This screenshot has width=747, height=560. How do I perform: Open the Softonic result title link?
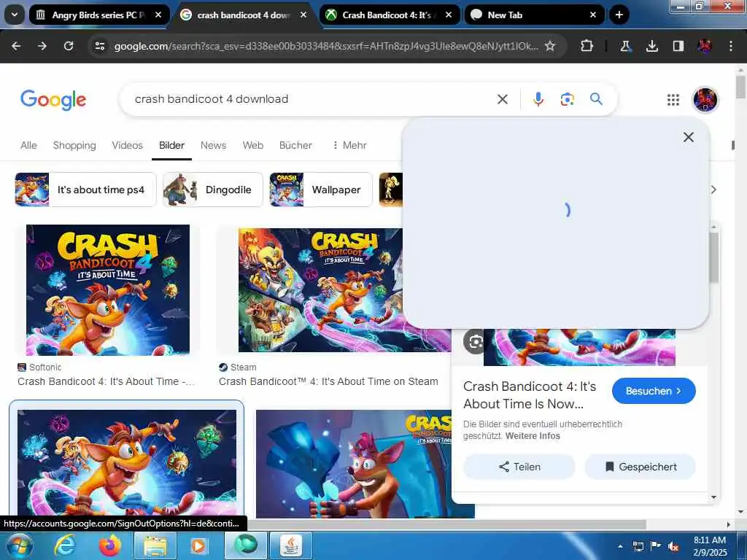(x=106, y=381)
